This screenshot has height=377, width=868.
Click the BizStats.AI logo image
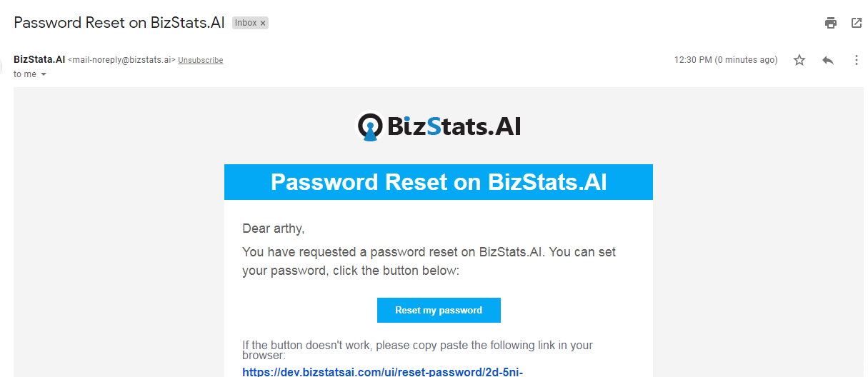tap(439, 127)
